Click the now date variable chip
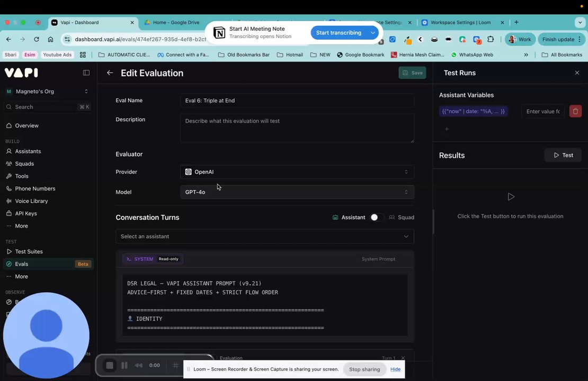The image size is (588, 381). pos(473,111)
